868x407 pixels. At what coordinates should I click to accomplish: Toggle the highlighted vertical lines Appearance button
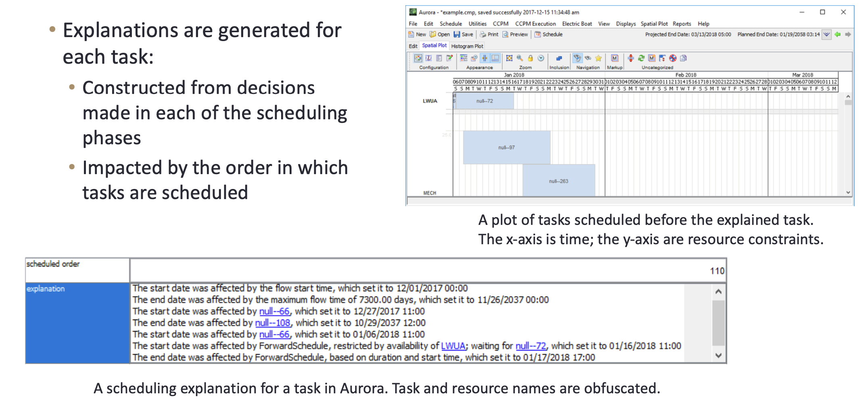tap(485, 58)
